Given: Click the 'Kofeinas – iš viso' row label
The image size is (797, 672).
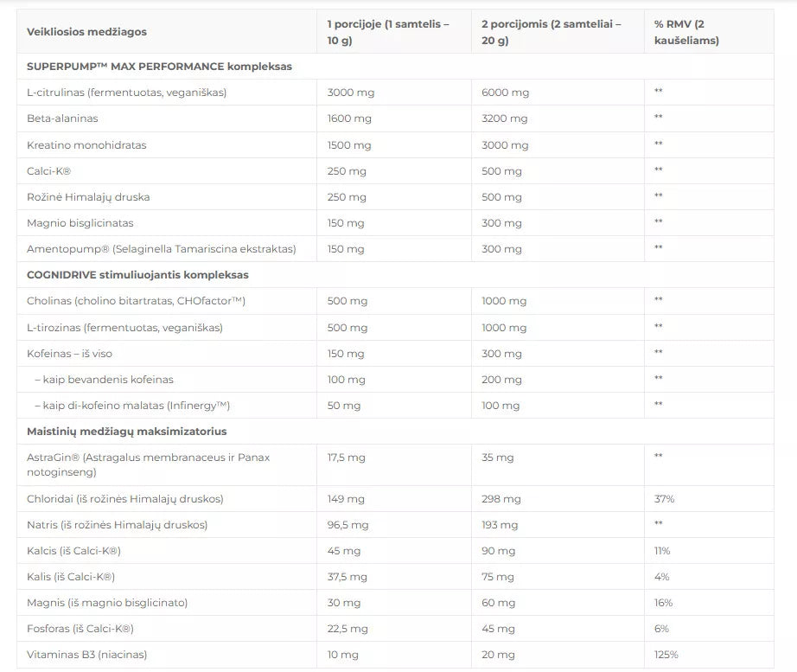Looking at the screenshot, I should 69,353.
